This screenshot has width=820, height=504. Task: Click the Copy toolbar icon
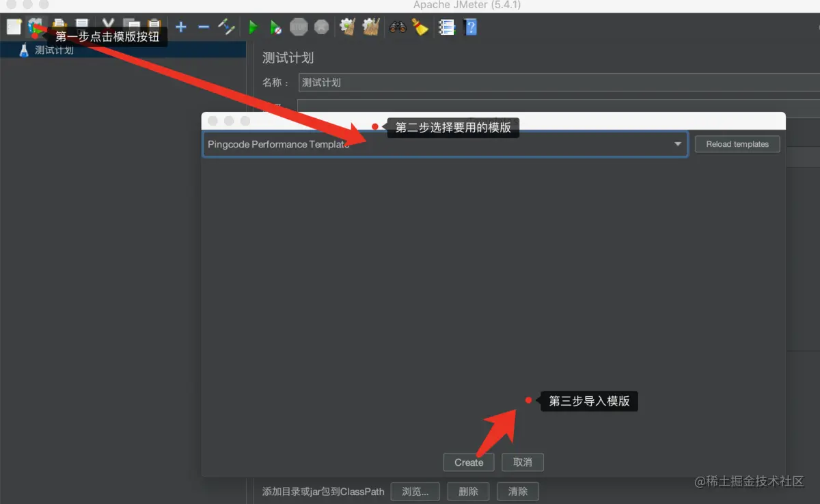pos(132,26)
